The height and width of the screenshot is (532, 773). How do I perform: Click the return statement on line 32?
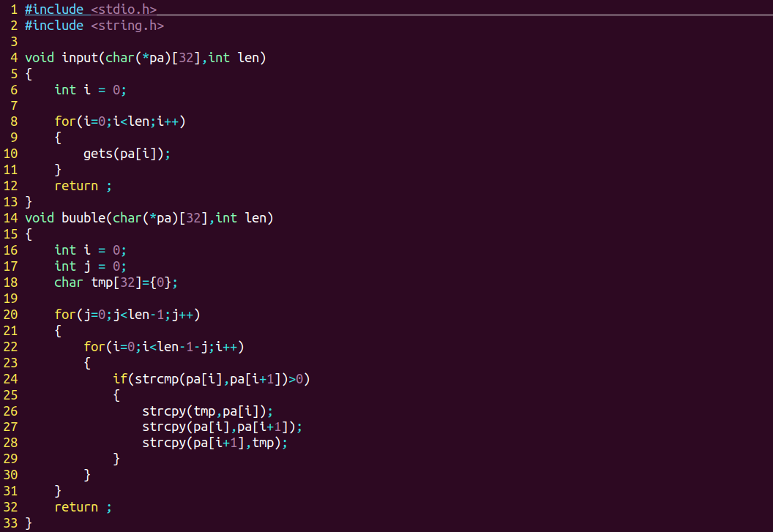[83, 507]
